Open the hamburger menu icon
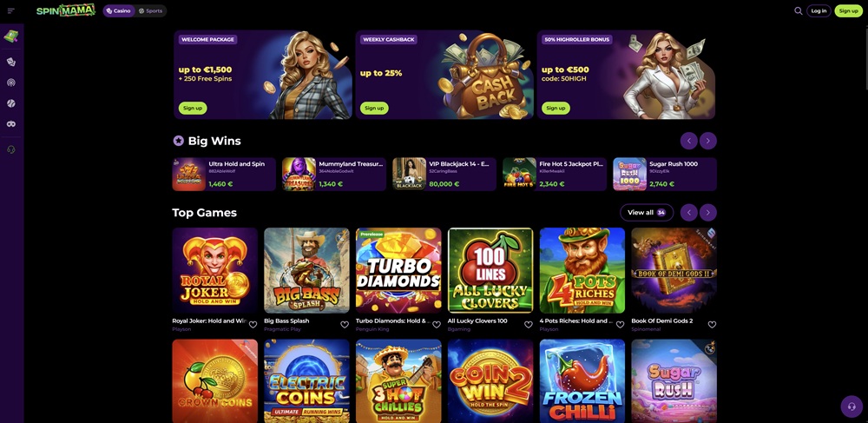This screenshot has height=423, width=868. (11, 11)
